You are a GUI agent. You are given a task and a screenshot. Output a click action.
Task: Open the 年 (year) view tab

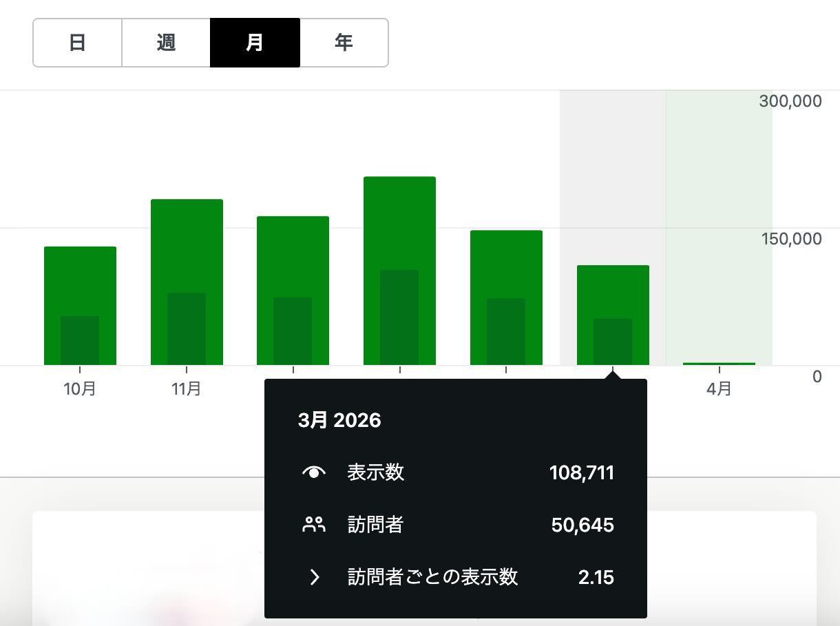[344, 43]
